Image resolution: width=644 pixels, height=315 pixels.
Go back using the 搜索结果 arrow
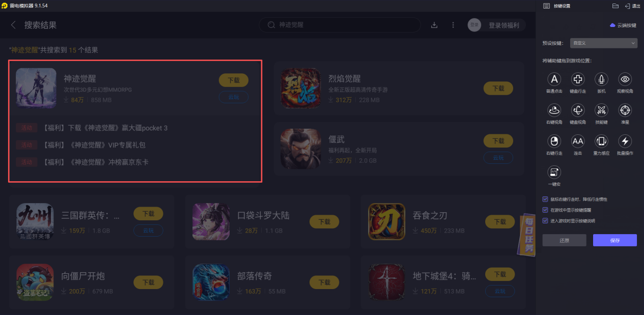(14, 25)
